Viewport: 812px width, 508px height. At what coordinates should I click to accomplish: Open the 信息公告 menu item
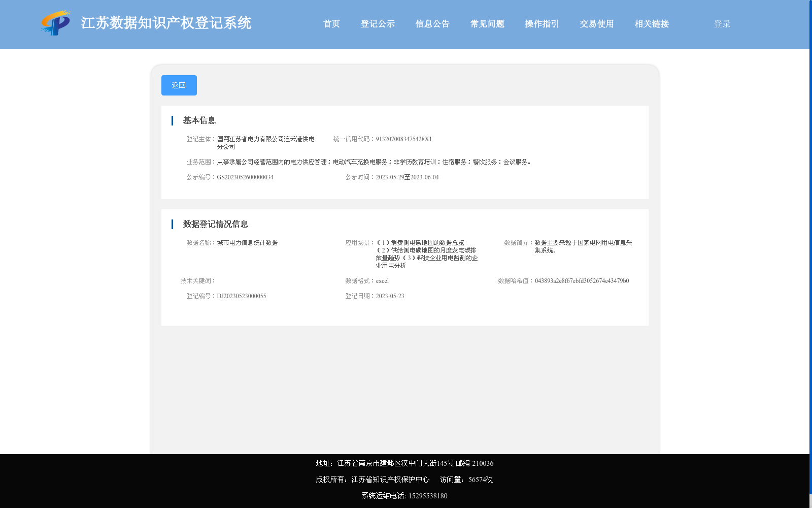432,24
